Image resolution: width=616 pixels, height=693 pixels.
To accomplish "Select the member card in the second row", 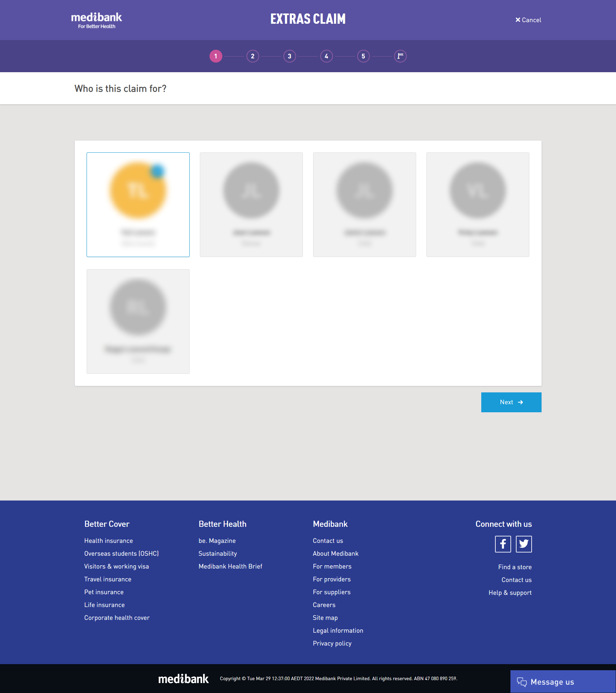I will click(138, 321).
